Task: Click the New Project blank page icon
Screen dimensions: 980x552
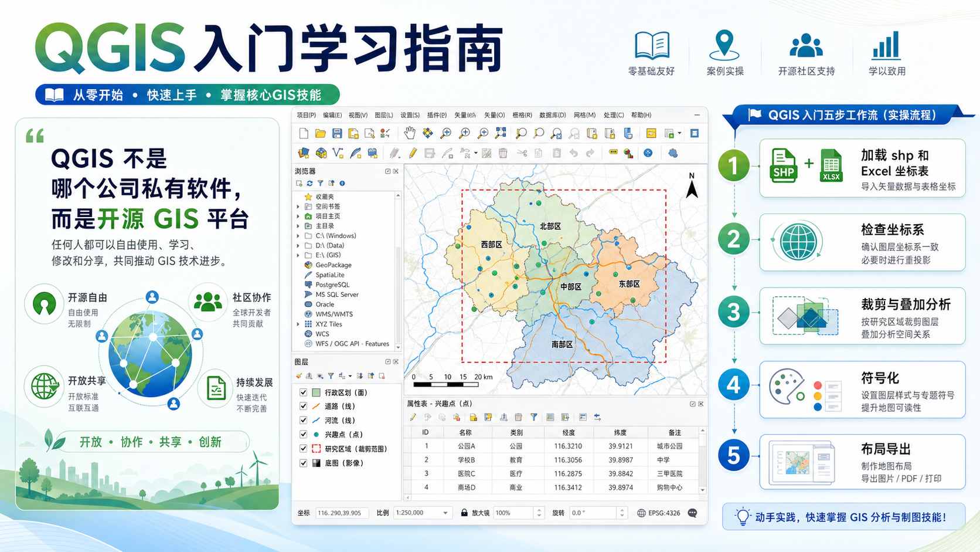Action: [304, 134]
